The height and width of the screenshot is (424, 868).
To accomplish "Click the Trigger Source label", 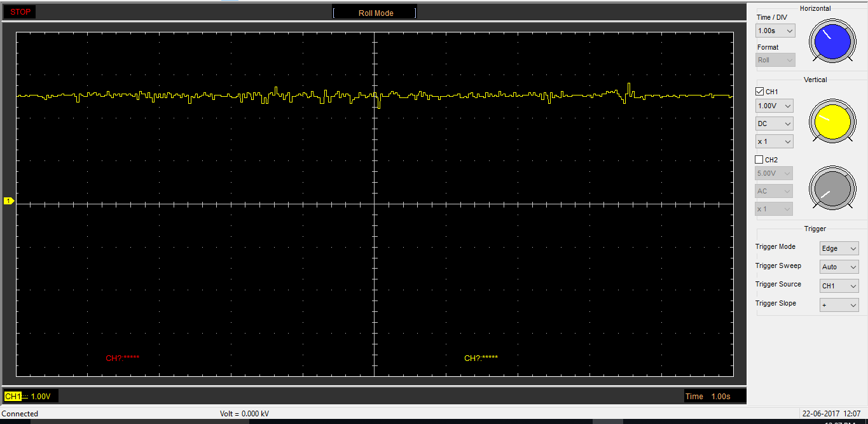I will point(778,284).
